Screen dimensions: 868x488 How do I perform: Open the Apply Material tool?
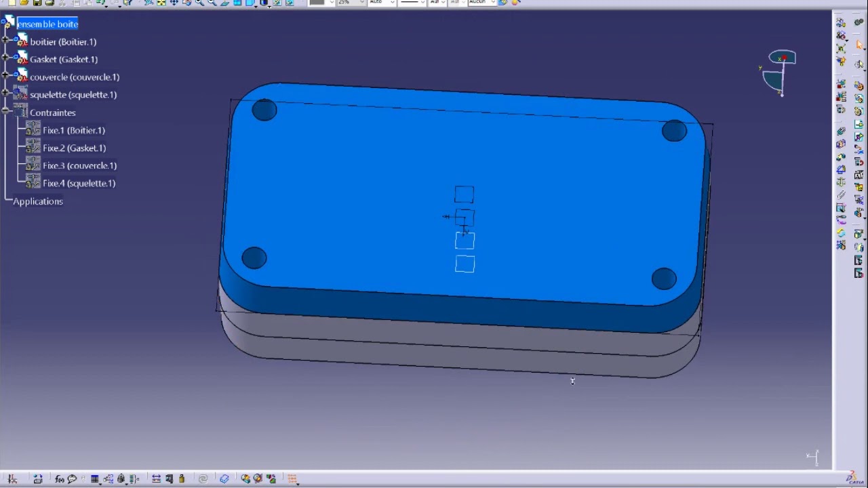point(224,479)
